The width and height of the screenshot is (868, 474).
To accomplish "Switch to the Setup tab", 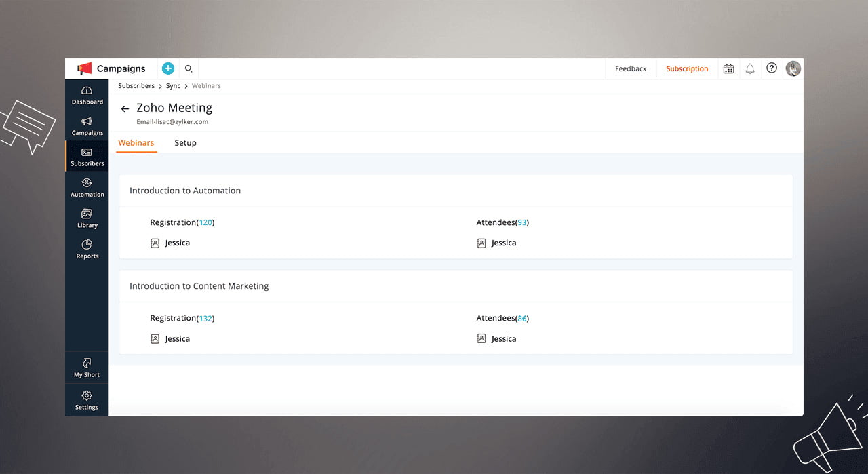I will click(185, 143).
